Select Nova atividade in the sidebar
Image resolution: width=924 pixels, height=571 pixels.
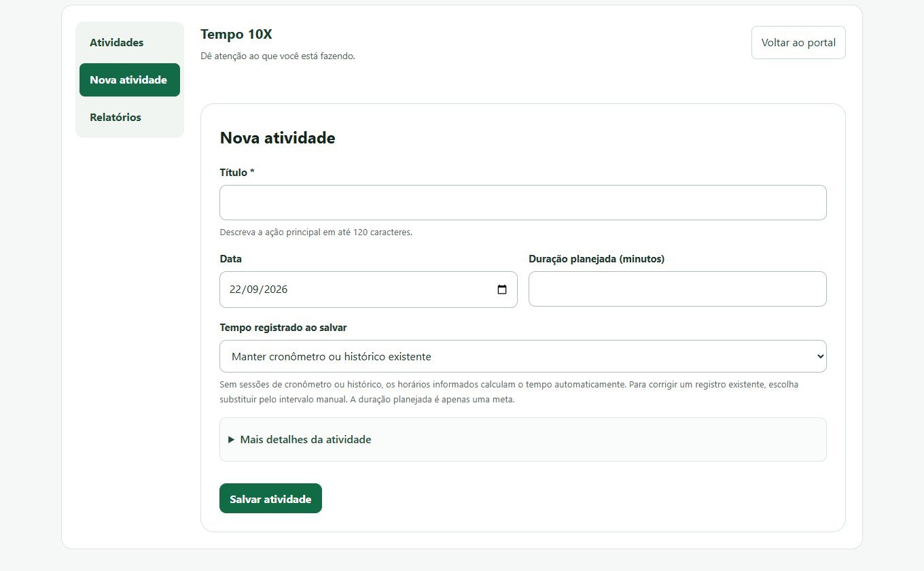(130, 80)
